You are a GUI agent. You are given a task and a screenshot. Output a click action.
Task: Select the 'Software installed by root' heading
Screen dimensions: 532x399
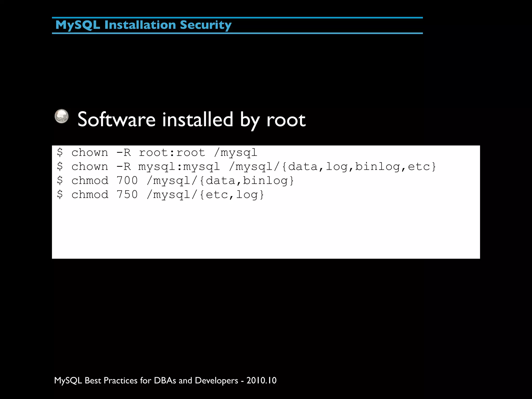click(191, 119)
